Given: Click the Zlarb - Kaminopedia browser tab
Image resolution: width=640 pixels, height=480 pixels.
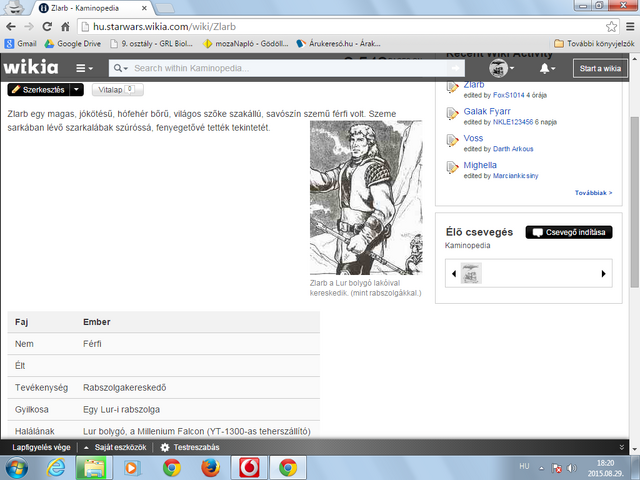Looking at the screenshot, I should click(x=93, y=8).
